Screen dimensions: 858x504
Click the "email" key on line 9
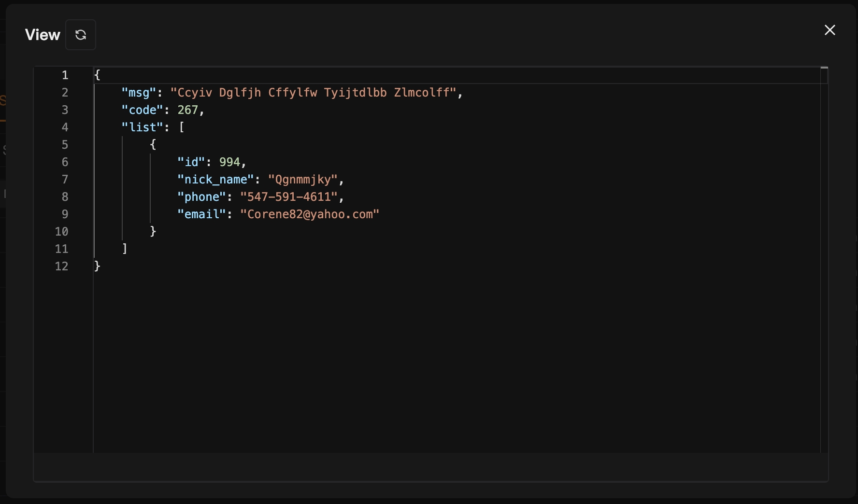[201, 214]
